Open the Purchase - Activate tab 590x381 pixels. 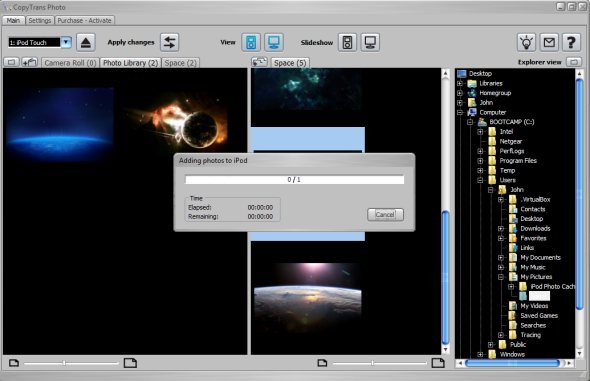click(84, 20)
